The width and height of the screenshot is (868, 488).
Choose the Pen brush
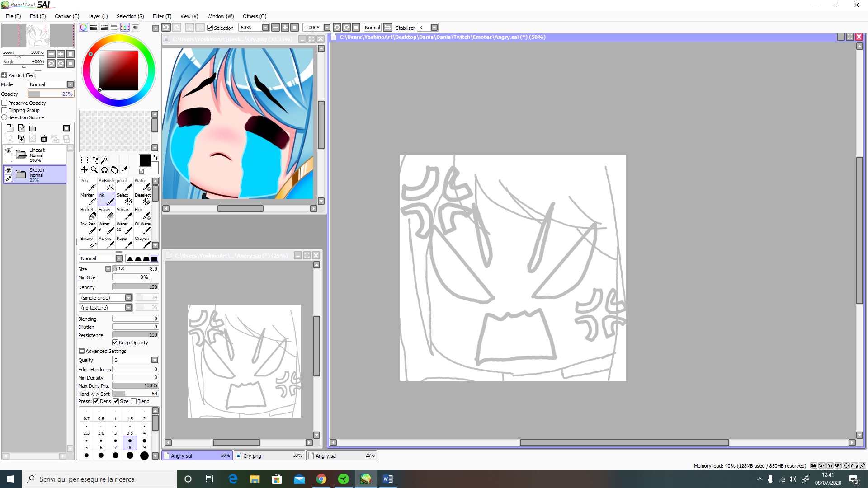pyautogui.click(x=88, y=184)
